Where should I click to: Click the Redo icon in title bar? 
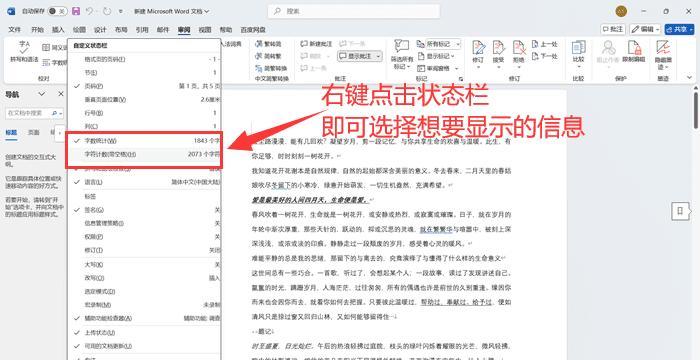click(x=107, y=11)
